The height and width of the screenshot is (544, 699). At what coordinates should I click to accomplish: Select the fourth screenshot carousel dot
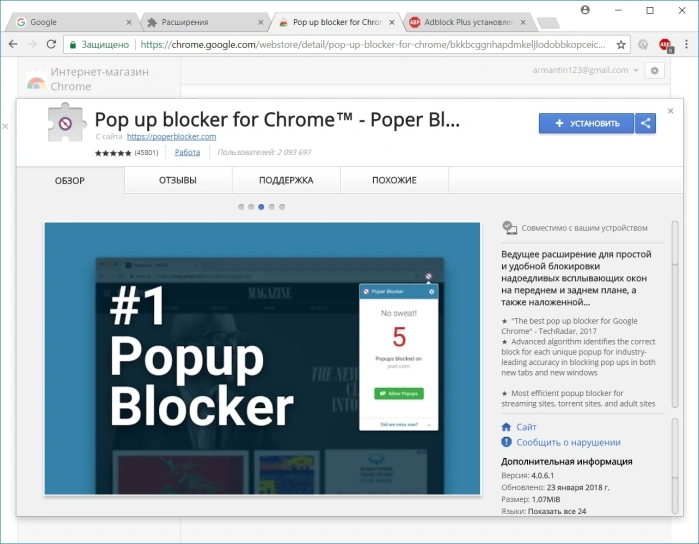[x=271, y=207]
